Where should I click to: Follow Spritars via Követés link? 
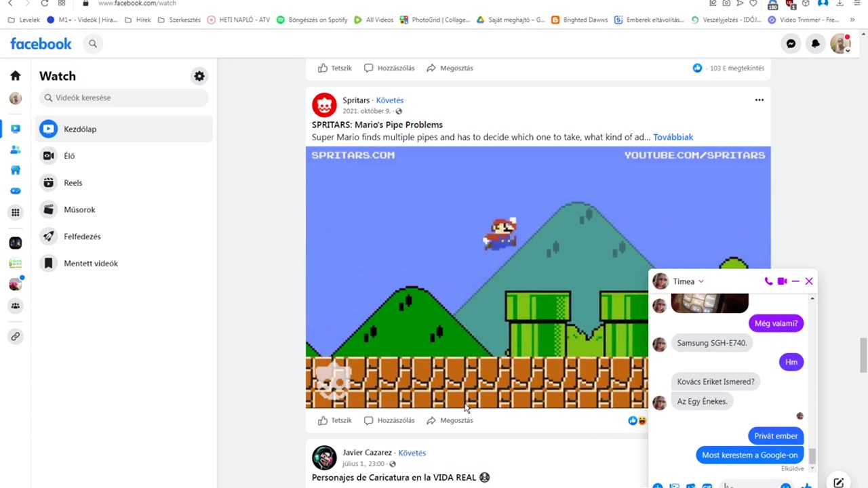pos(389,100)
